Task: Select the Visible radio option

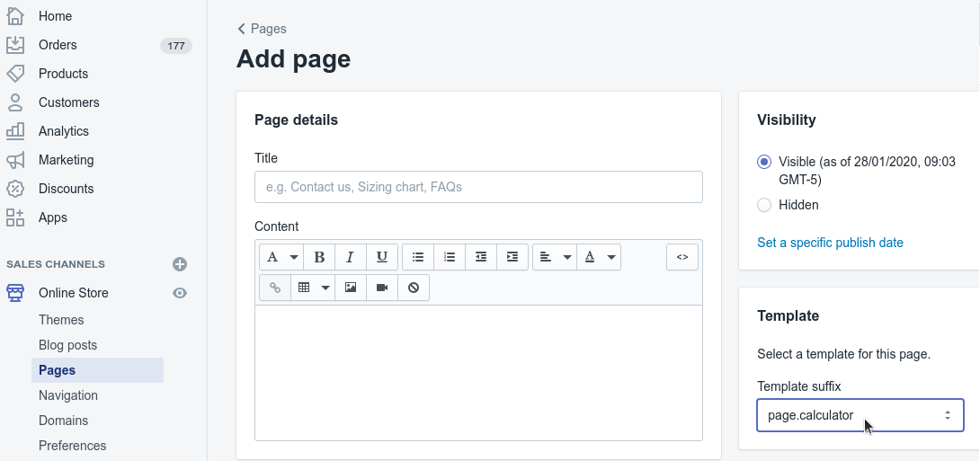Action: coord(764,162)
